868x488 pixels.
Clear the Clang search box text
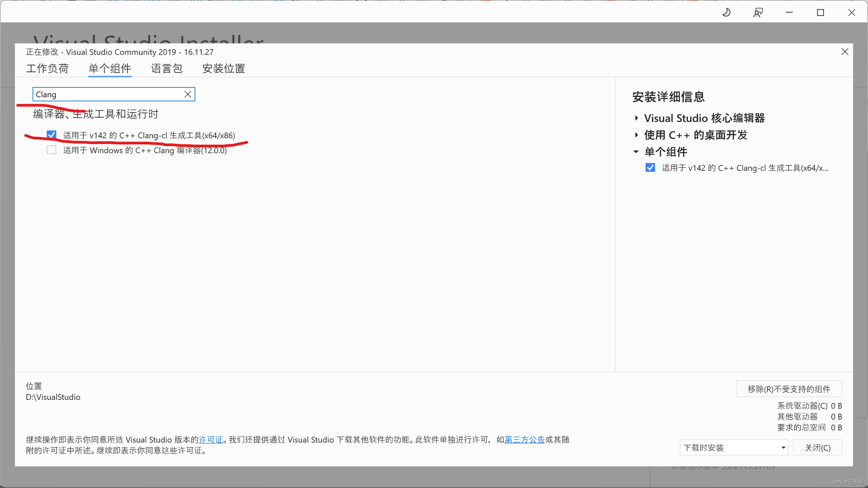point(188,94)
